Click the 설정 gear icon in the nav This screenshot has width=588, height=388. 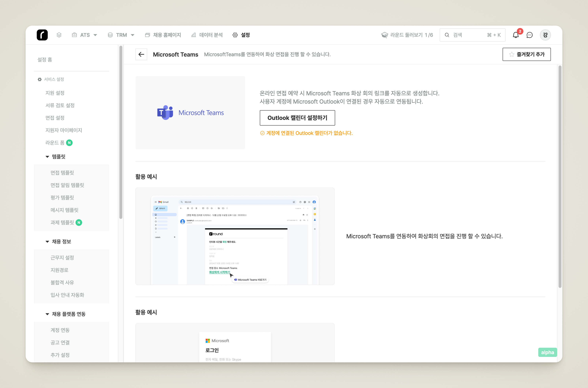point(235,35)
